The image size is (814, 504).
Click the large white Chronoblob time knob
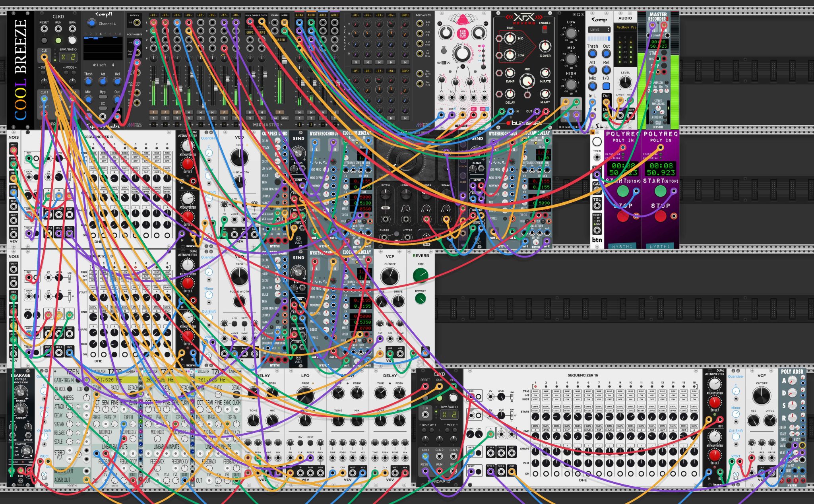462,53
